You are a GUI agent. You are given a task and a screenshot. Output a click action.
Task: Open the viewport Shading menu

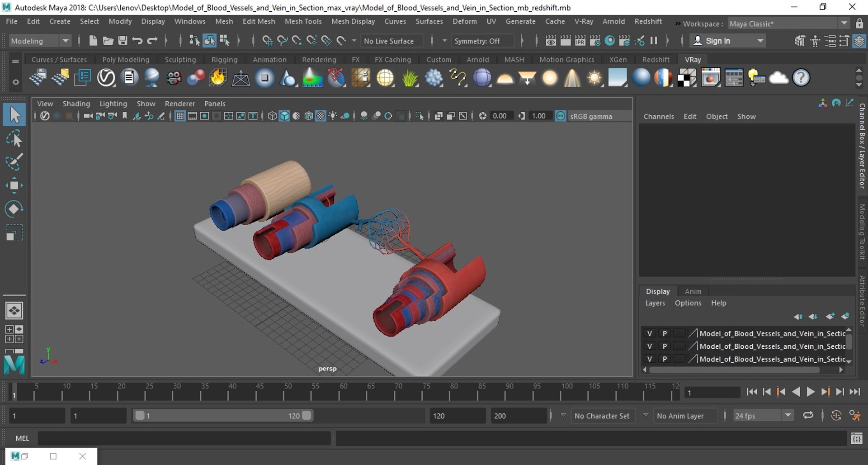pos(76,104)
